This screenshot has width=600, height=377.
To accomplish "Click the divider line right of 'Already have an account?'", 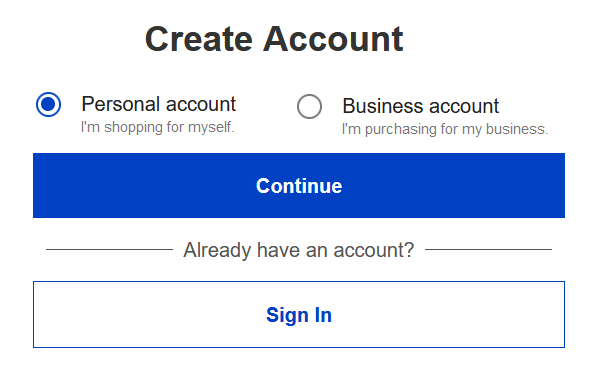I will pos(488,250).
